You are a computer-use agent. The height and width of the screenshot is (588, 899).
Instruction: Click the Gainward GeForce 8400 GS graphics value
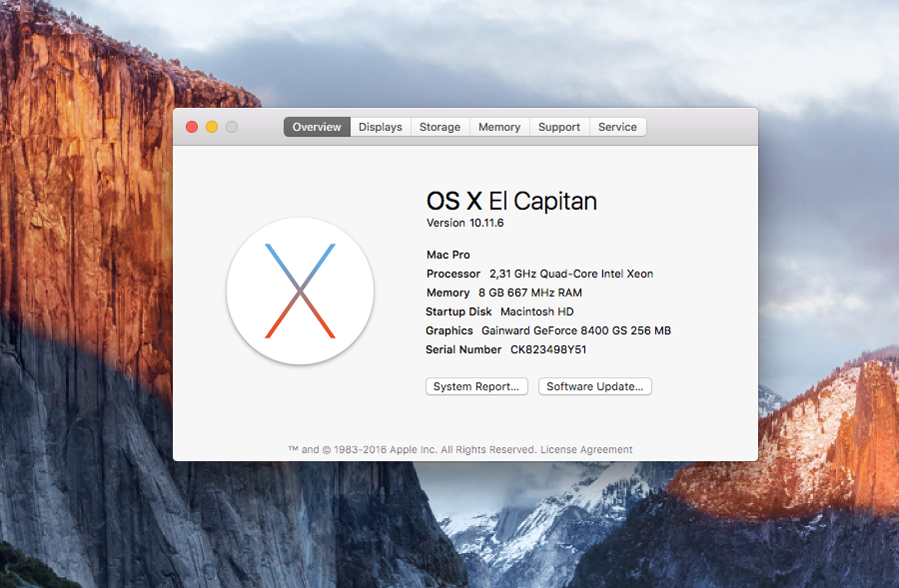[576, 330]
